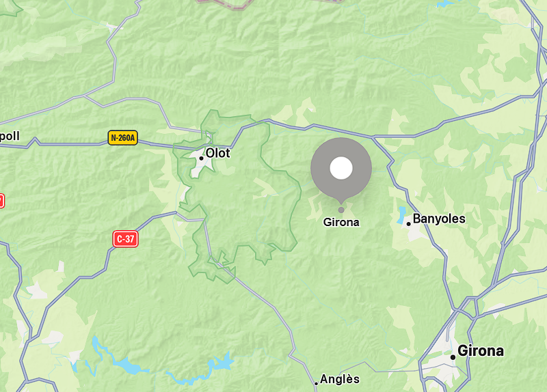Select the red C-37 road shield

tap(126, 239)
